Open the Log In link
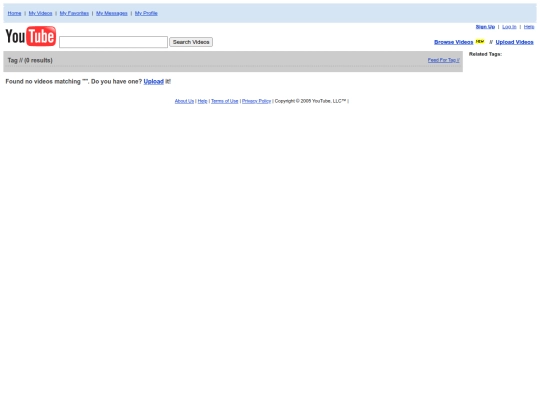 click(x=509, y=27)
